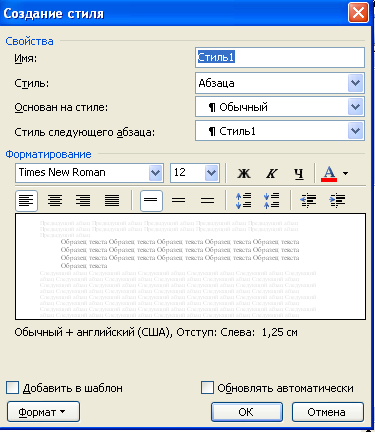Click the Отмена button

point(328,412)
